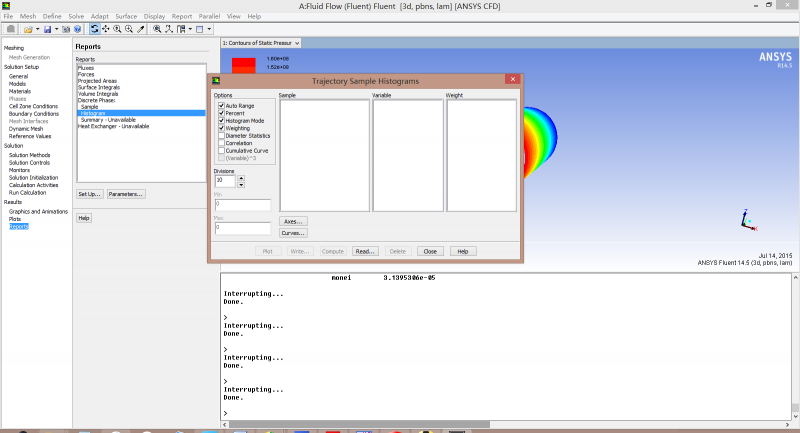Select the first magnifier zoom tool
This screenshot has height=433, width=800.
(117, 29)
